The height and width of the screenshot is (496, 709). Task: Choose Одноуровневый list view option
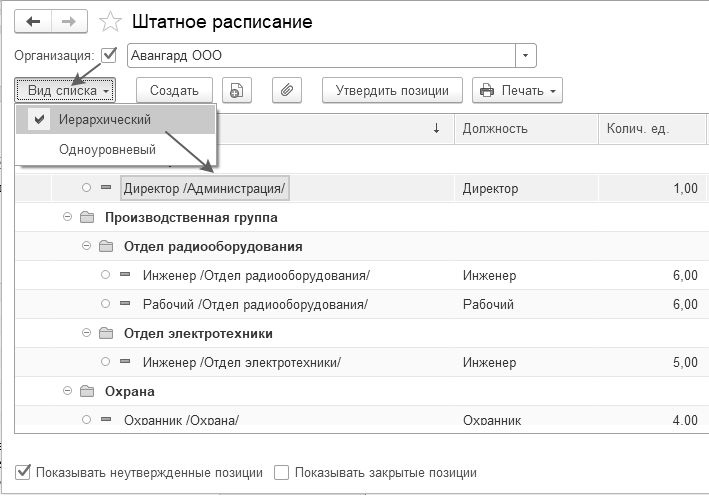pos(107,150)
